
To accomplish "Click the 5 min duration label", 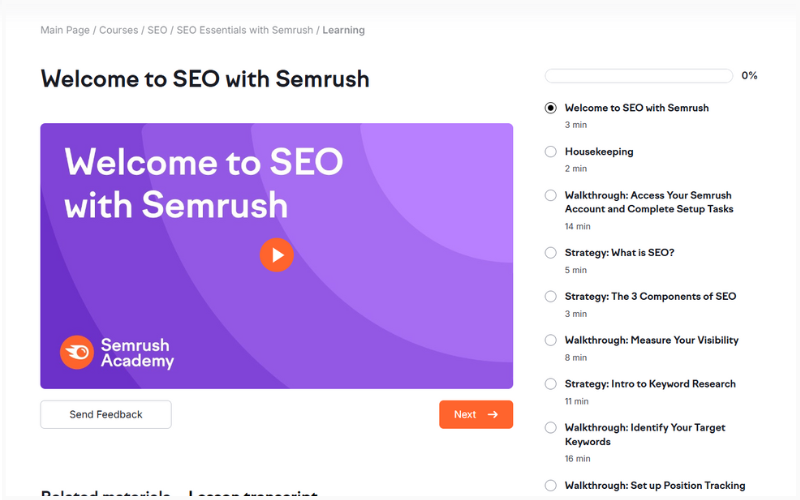I will point(576,270).
